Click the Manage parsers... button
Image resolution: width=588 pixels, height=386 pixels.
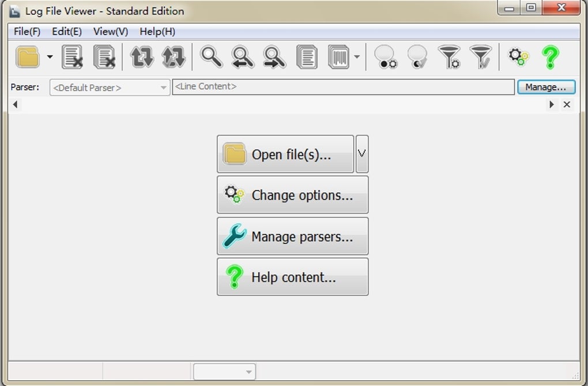292,236
